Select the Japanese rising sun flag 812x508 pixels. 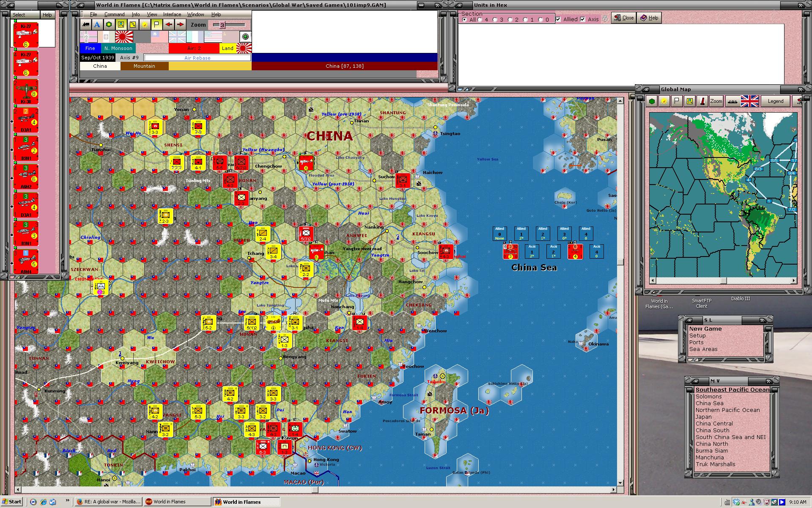coord(124,36)
